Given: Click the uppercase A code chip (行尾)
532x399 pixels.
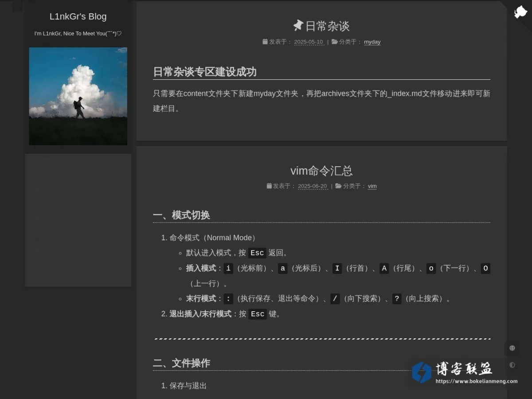Looking at the screenshot, I should coord(384,268).
